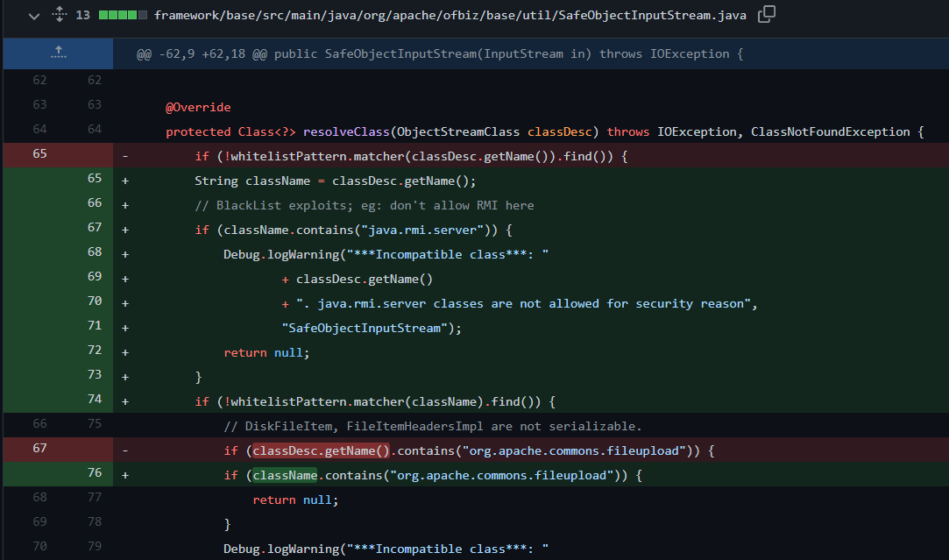Collapse the SafeObjectInputStream.java file diff
The image size is (949, 560).
click(34, 15)
